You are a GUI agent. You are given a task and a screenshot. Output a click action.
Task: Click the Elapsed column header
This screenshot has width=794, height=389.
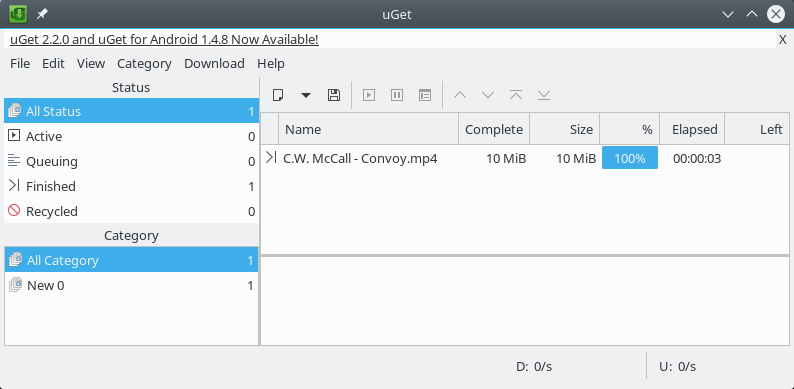[x=692, y=129]
